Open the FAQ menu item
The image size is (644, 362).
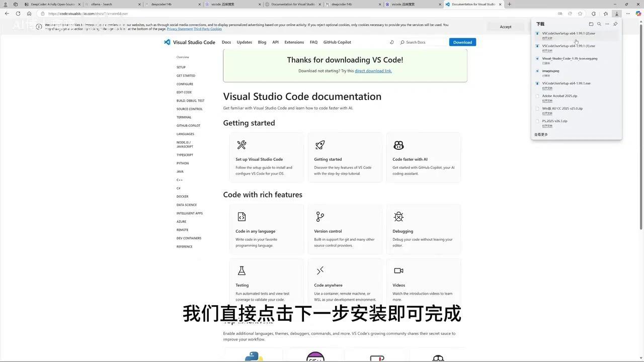(313, 42)
